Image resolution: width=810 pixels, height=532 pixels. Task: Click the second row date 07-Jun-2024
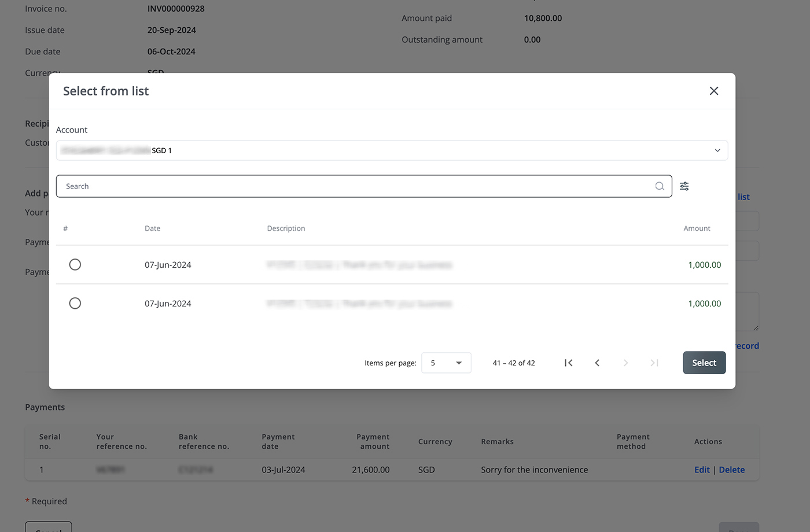[x=168, y=304]
